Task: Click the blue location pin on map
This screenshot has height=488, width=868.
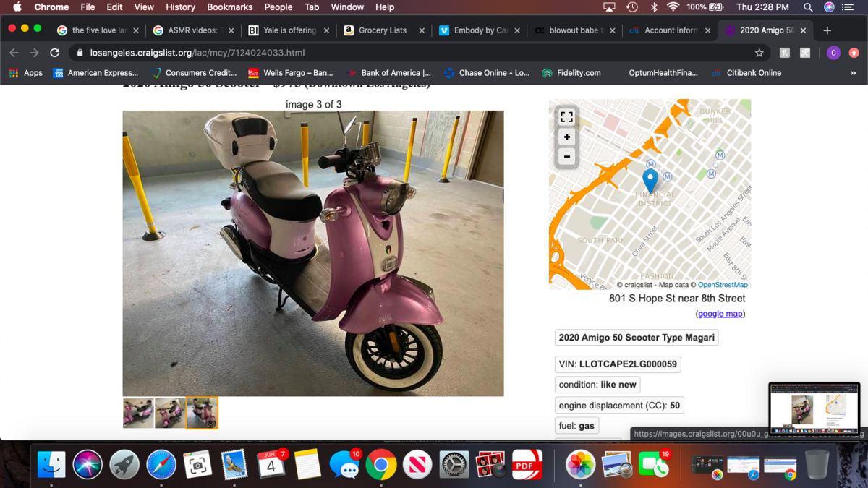Action: (650, 180)
